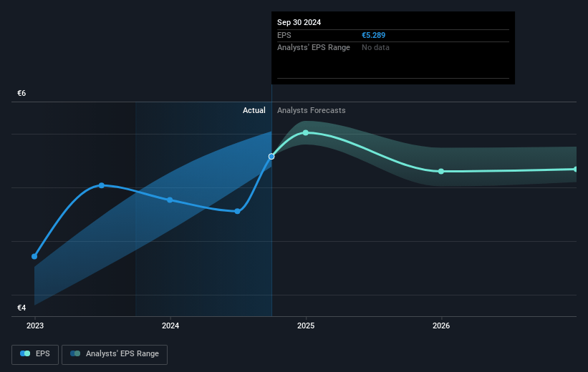588x372 pixels.
Task: Click the Analysts Forecasts section label
Action: click(x=312, y=110)
